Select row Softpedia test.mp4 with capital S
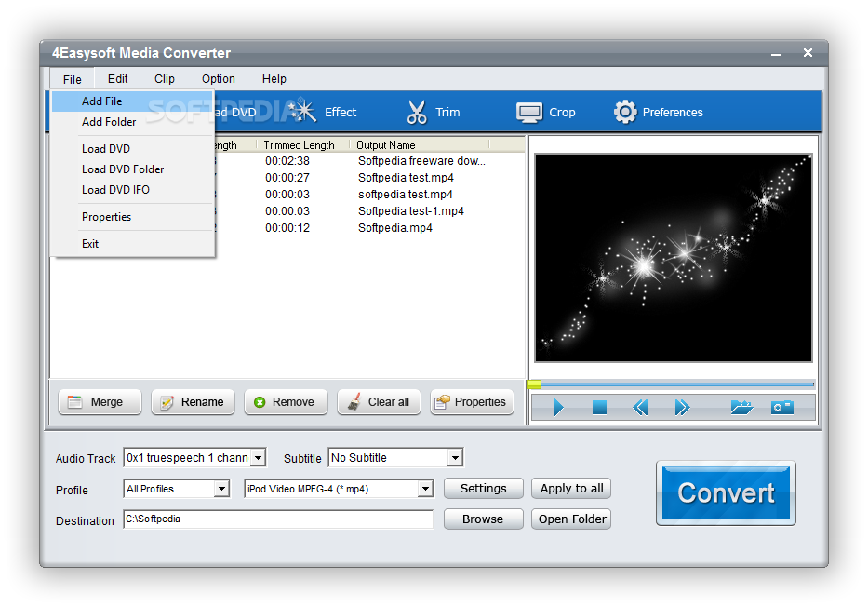The image size is (868, 607). [406, 178]
